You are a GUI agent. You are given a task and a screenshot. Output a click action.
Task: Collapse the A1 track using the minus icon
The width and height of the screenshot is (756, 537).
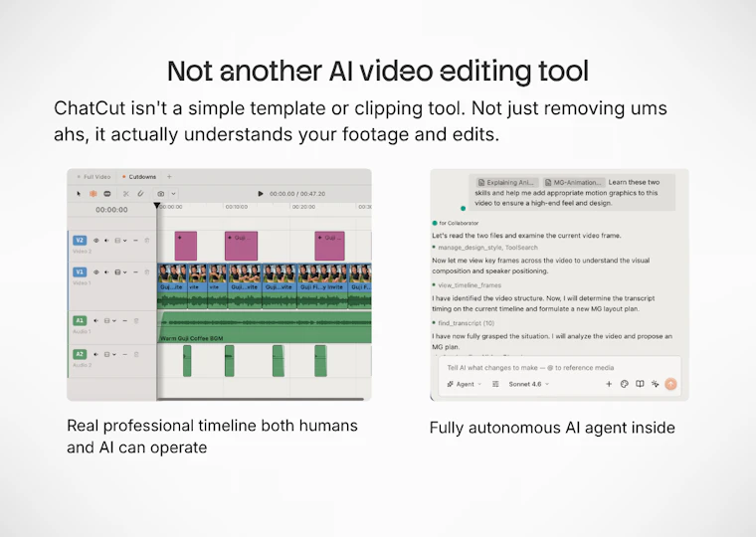pos(125,320)
